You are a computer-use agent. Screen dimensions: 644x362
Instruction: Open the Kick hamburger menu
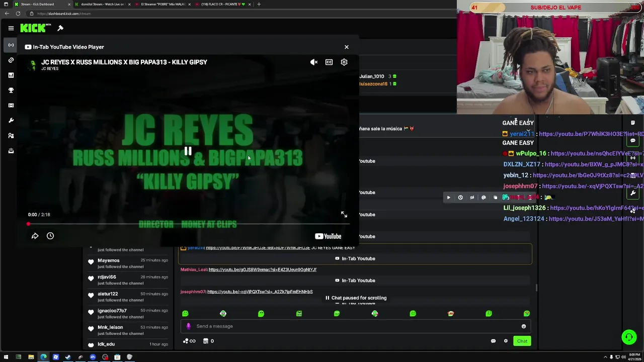click(11, 28)
